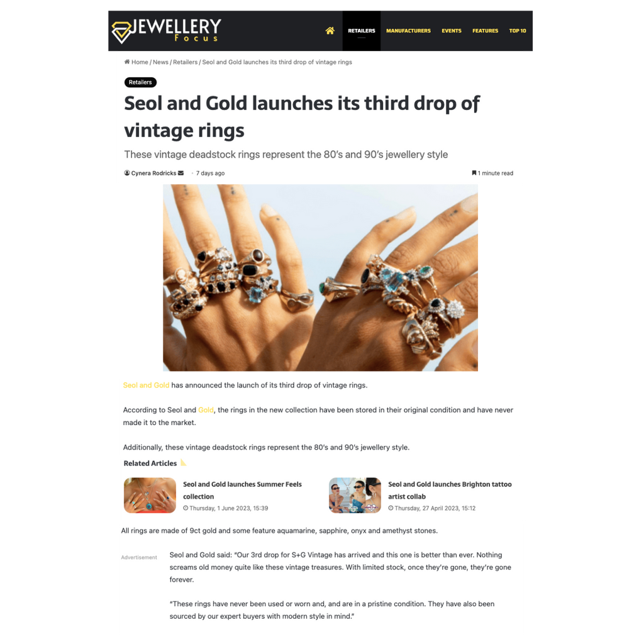Viewport: 644px width, 644px height.
Task: Click the News breadcrumb link
Action: [x=160, y=62]
